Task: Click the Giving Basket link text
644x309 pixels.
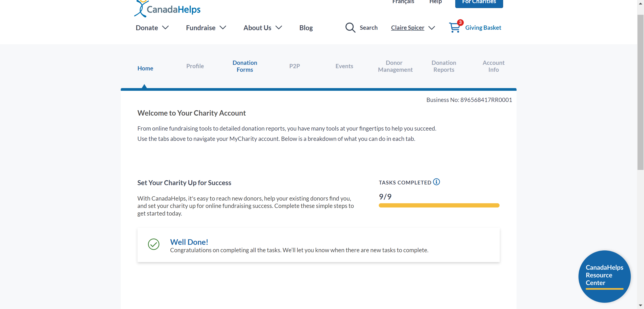Action: 483,28
